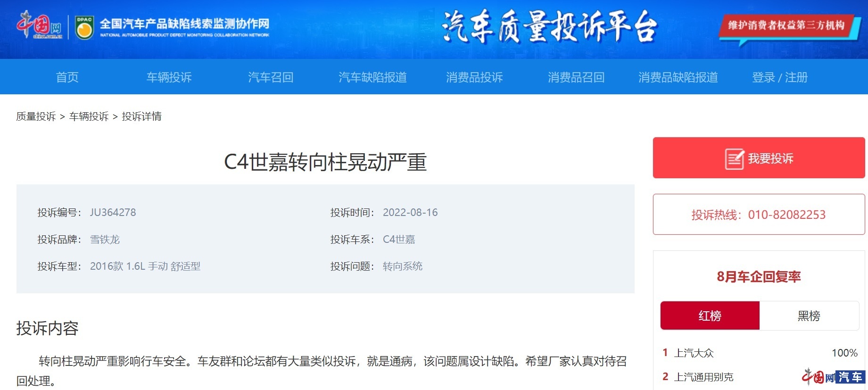868x390 pixels.
Task: Click the 中国网 logo in header
Action: tap(40, 25)
